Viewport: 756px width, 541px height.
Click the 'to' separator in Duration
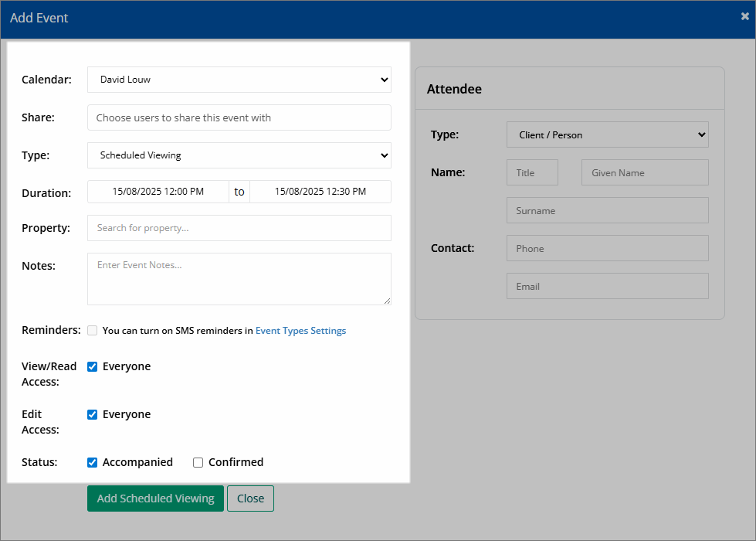coord(239,192)
